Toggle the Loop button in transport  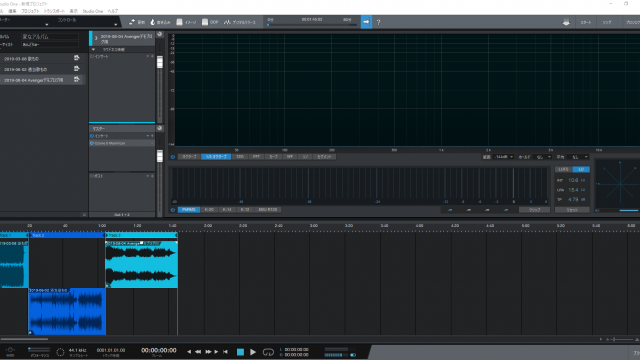[268, 352]
